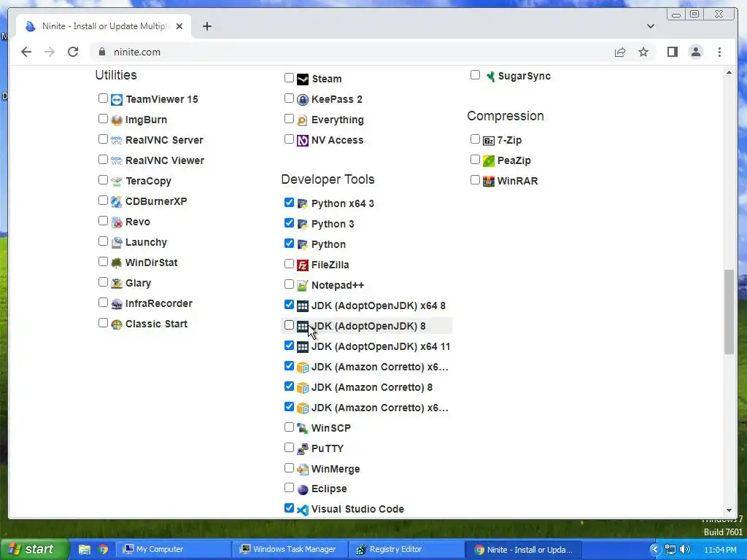The width and height of the screenshot is (747, 560).
Task: Toggle the browser side panel
Action: point(672,52)
